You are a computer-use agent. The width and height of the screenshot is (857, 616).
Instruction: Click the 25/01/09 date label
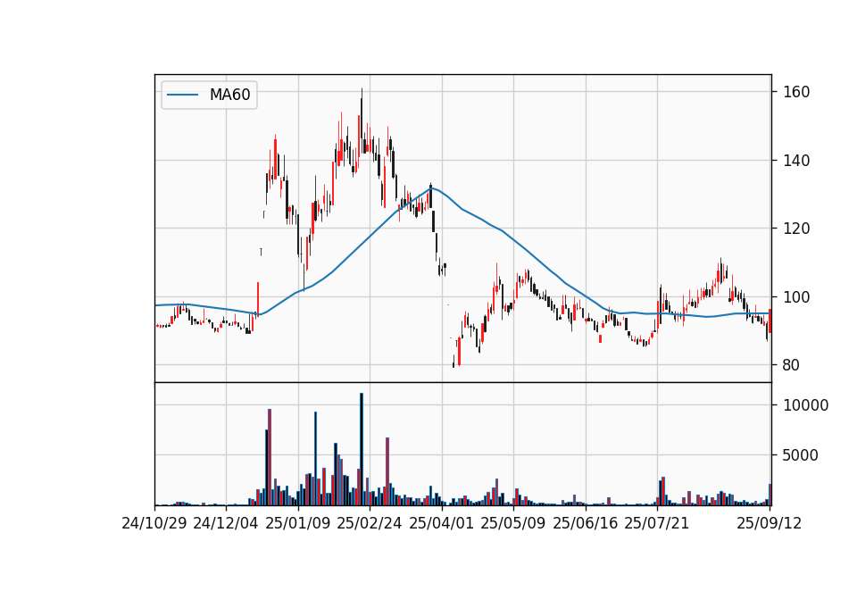(298, 523)
